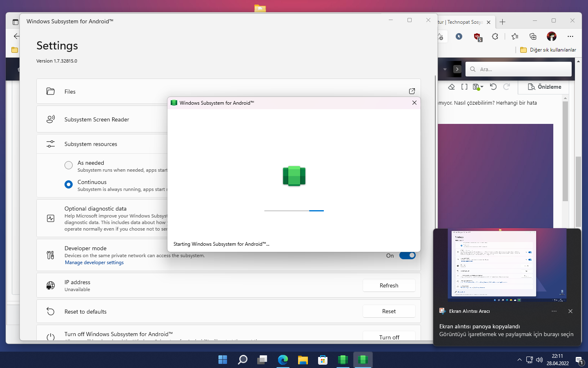The image size is (588, 368).
Task: Click the Optional diagnostic data icon
Action: pos(51,218)
